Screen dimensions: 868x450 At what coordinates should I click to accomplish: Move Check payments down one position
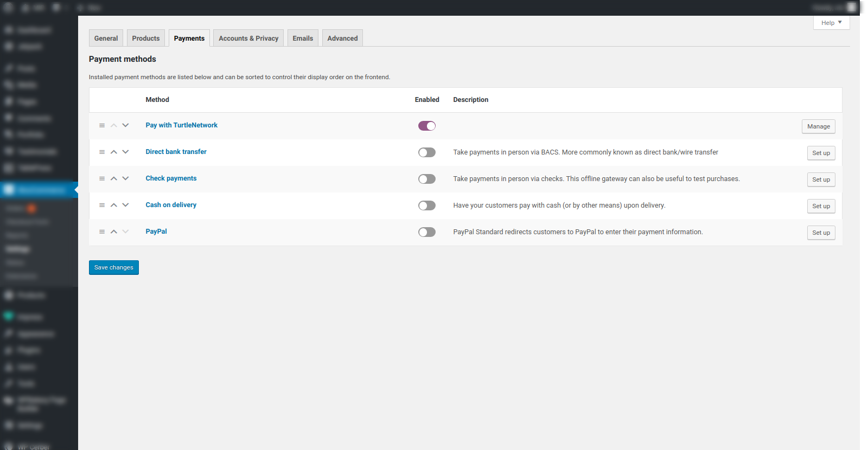point(125,179)
